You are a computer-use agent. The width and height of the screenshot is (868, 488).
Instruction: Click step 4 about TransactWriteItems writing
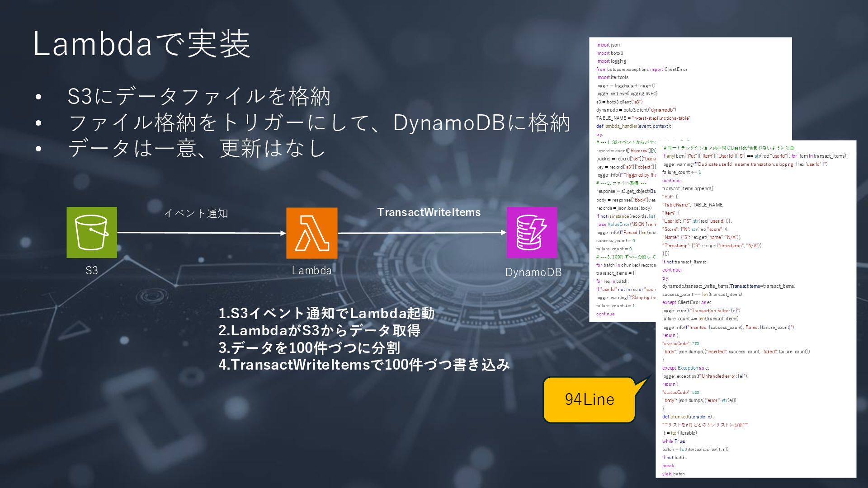pyautogui.click(x=364, y=364)
